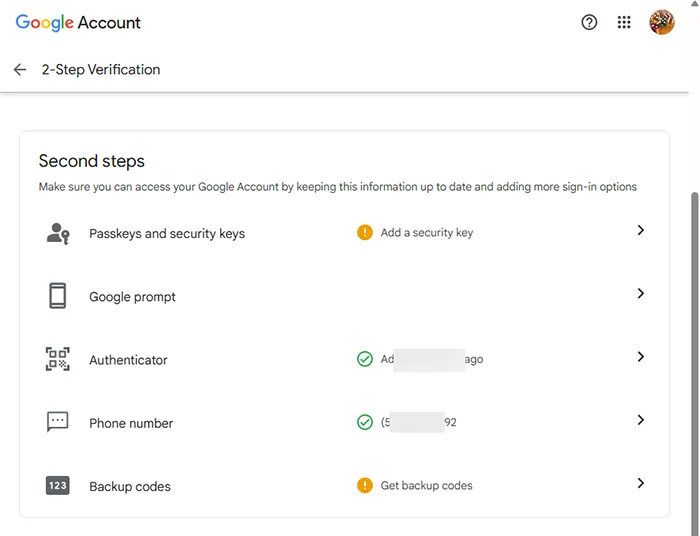This screenshot has height=536, width=700.
Task: Click the passkeys person-key icon
Action: coord(58,233)
